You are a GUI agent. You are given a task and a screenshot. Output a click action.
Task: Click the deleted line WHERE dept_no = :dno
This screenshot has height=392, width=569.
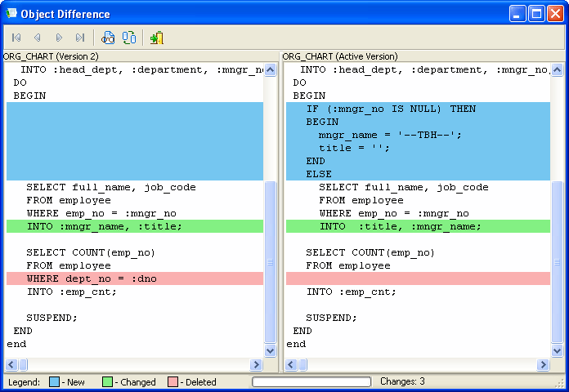(x=92, y=278)
